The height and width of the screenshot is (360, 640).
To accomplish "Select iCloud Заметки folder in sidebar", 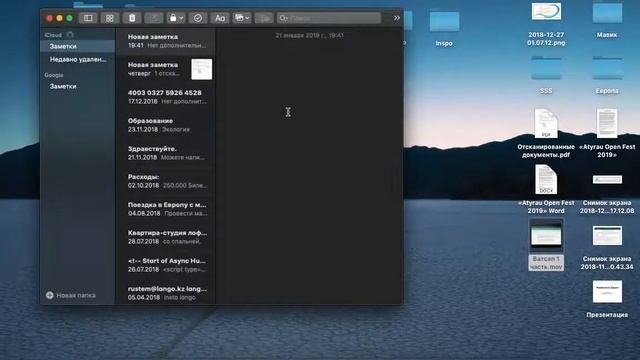I will tap(78, 46).
